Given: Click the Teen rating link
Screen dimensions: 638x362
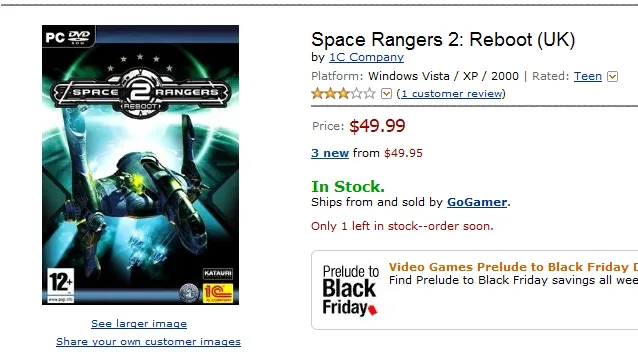Looking at the screenshot, I should pyautogui.click(x=588, y=76).
